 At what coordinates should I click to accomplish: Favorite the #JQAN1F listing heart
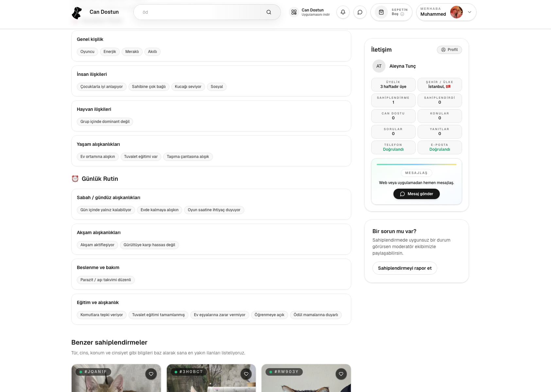(151, 374)
